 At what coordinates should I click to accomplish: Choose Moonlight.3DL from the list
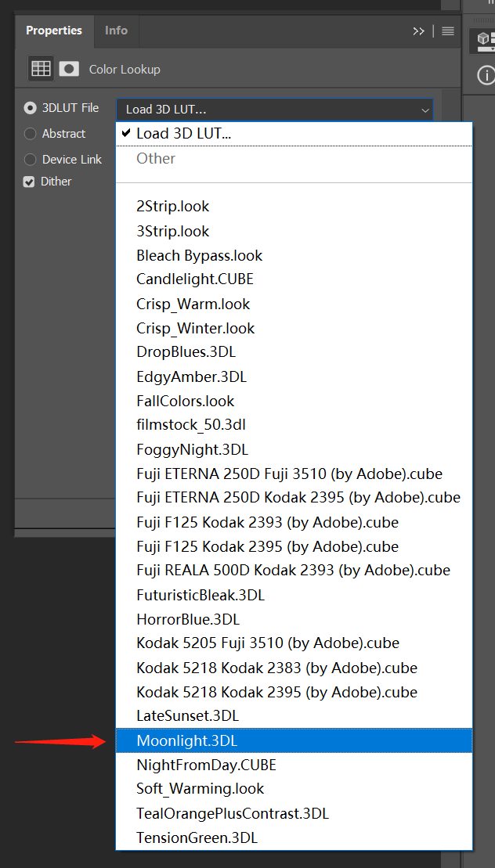[x=294, y=740]
